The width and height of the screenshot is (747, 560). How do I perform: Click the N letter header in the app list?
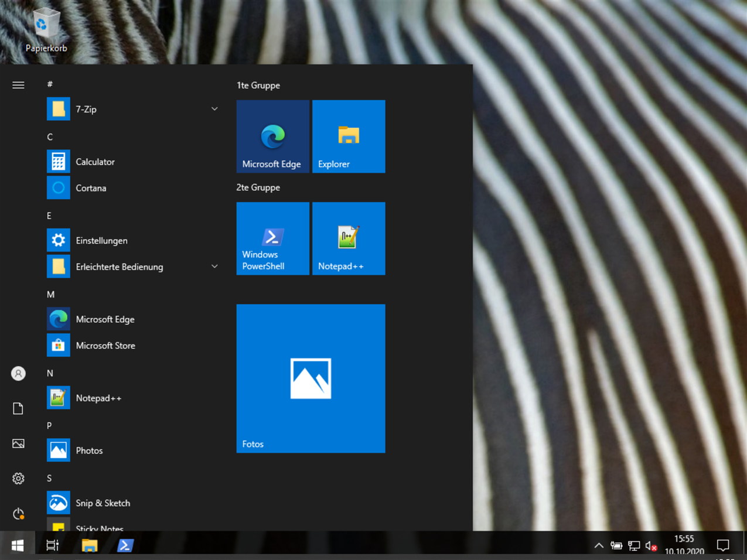pos(50,373)
